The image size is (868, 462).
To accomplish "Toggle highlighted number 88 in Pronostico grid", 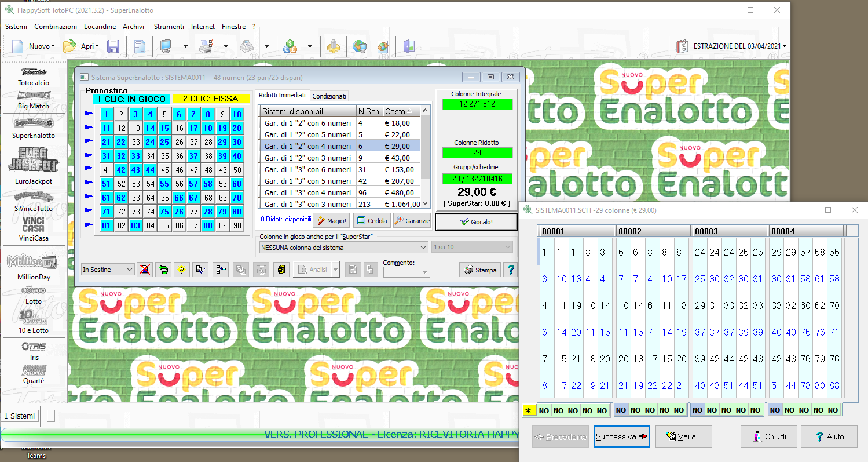I will coord(208,225).
